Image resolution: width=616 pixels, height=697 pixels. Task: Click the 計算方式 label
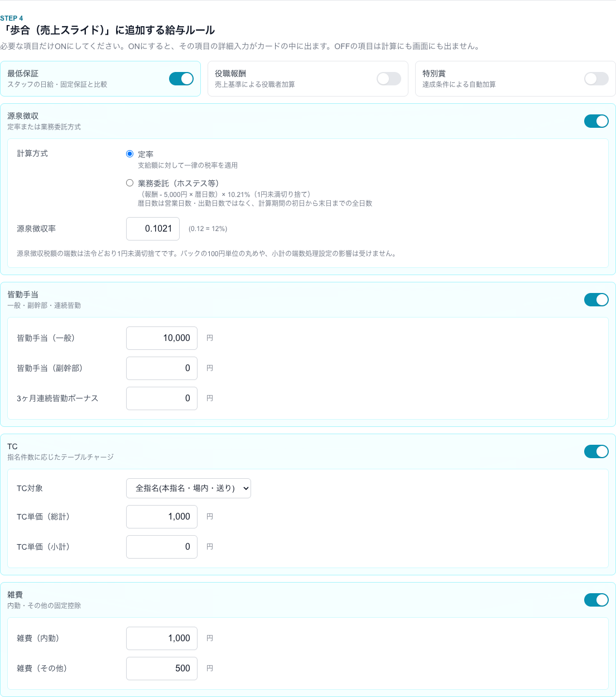click(32, 153)
